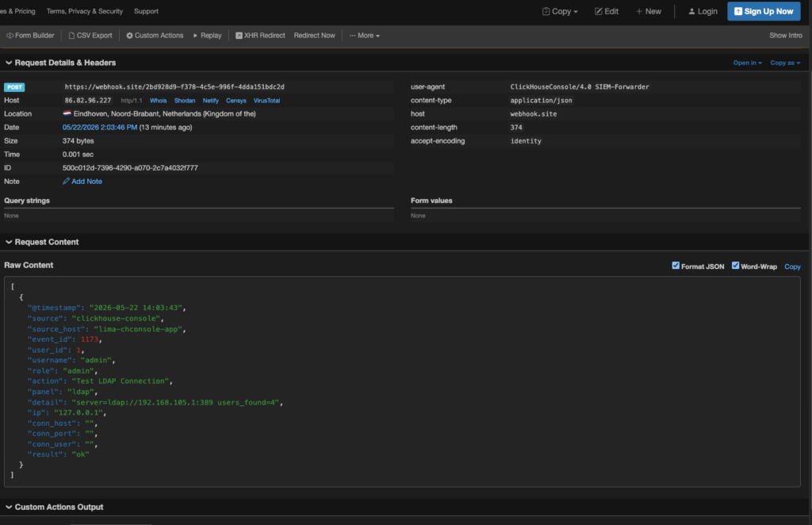Uncheck the Format JSON checkbox
The width and height of the screenshot is (812, 525).
click(x=676, y=266)
